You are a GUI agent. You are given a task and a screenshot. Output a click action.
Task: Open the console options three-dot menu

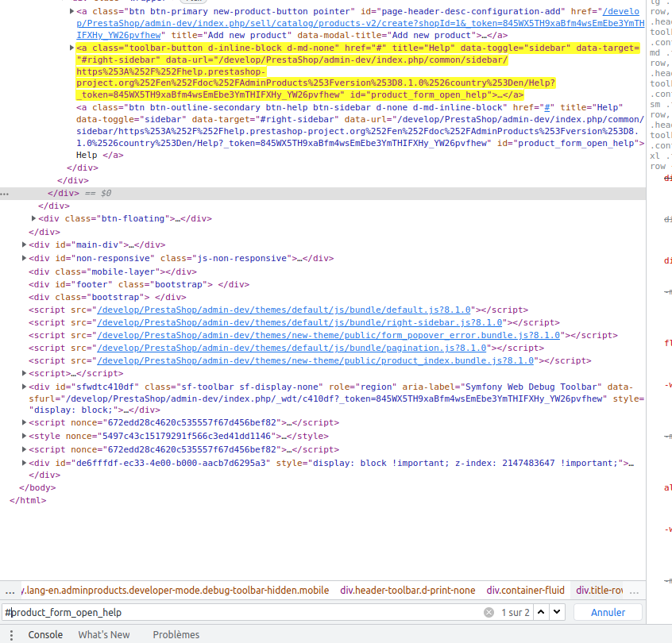10,634
